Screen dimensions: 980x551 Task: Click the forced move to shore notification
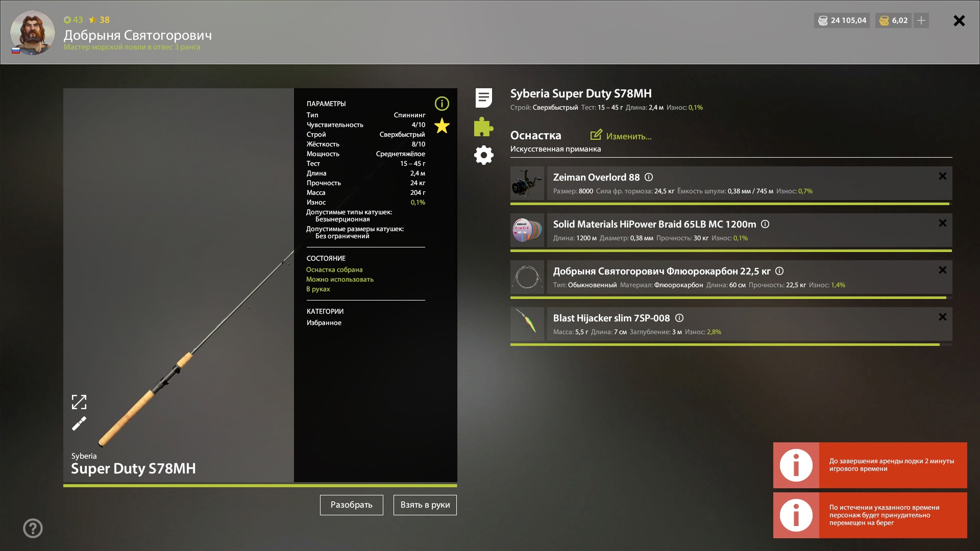[870, 515]
